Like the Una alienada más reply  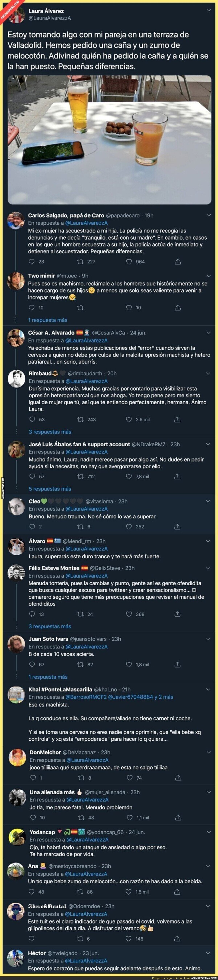[130, 818]
